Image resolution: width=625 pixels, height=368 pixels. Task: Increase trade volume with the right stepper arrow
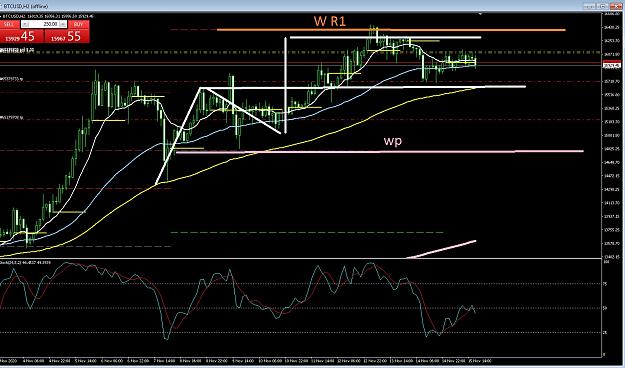click(x=63, y=24)
